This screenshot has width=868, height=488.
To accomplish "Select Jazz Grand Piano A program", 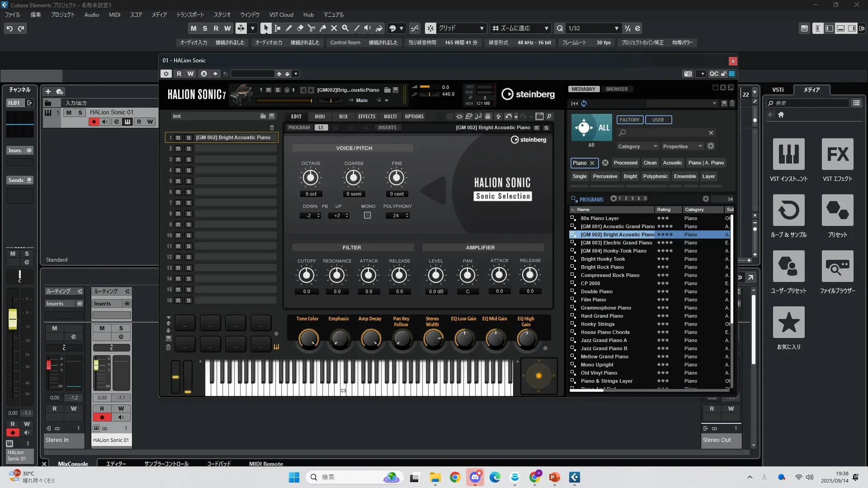I will pyautogui.click(x=604, y=340).
